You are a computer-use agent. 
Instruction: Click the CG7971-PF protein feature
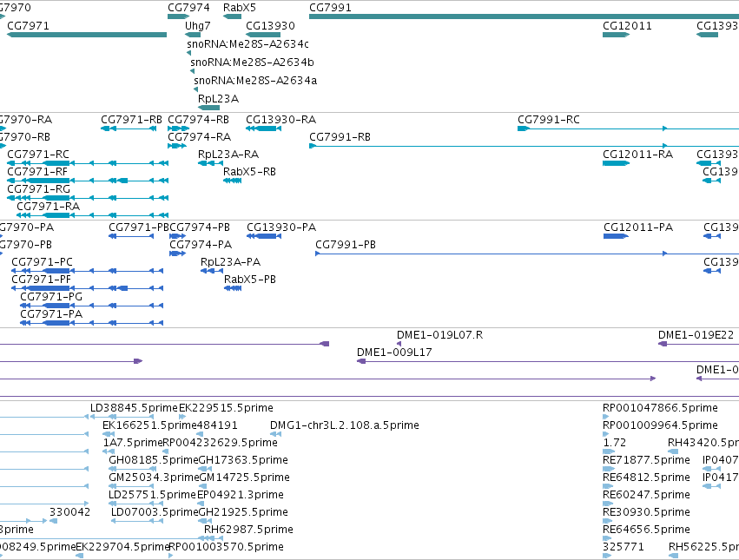tap(87, 288)
